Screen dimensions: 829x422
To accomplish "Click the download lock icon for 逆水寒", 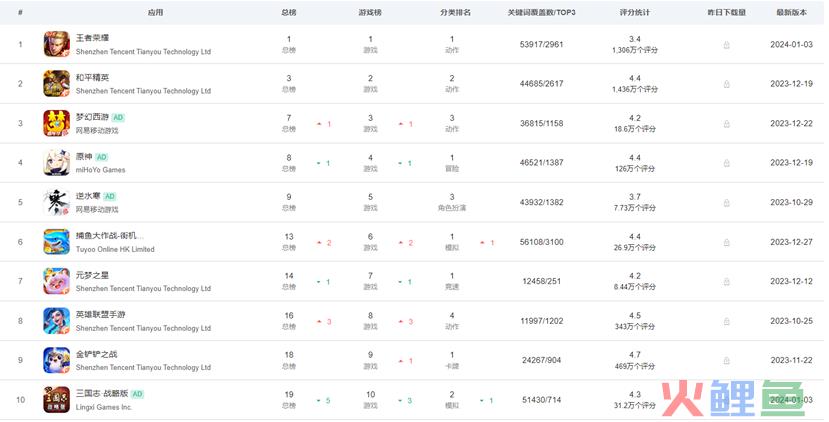I will pyautogui.click(x=726, y=203).
